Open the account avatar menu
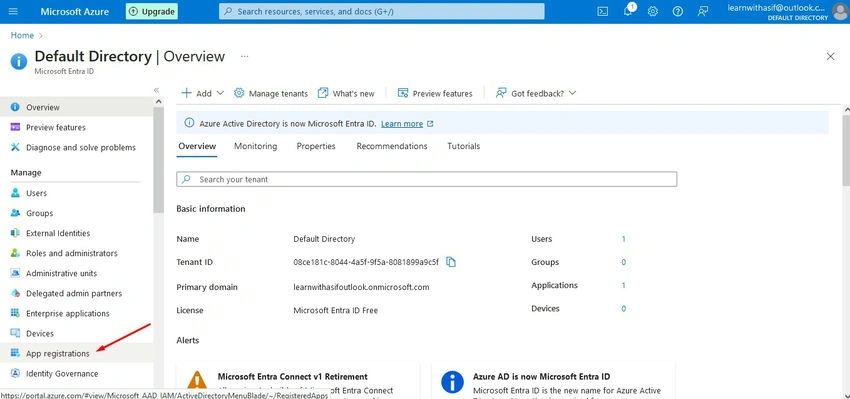The height and width of the screenshot is (399, 850). [x=840, y=11]
